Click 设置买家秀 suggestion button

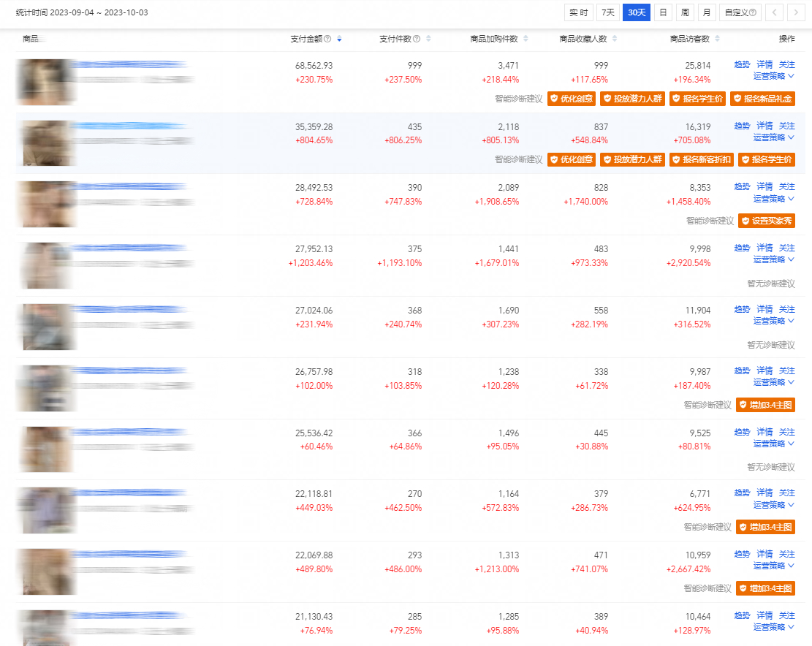pos(766,221)
